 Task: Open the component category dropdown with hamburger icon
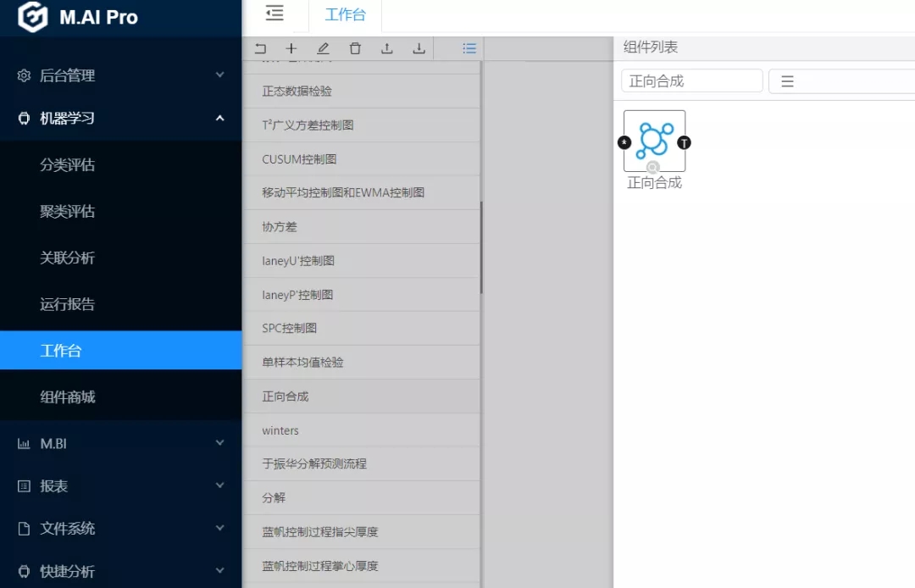coord(840,81)
